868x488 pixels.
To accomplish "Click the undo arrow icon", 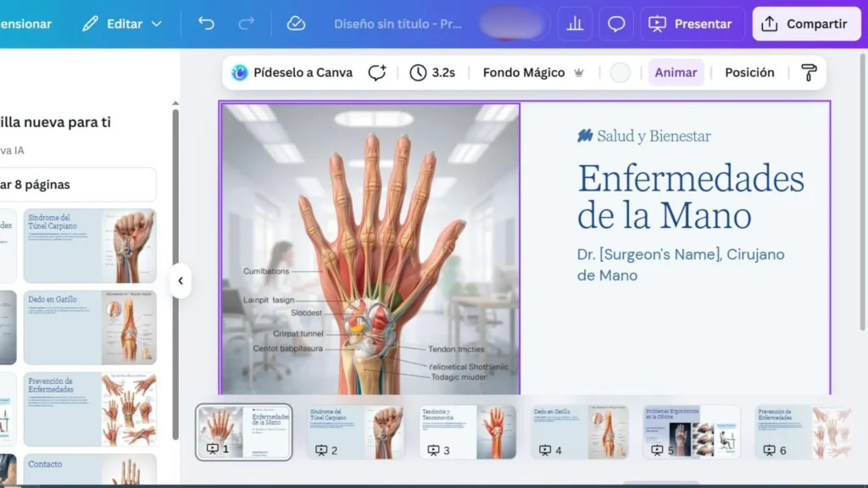I will click(x=206, y=24).
